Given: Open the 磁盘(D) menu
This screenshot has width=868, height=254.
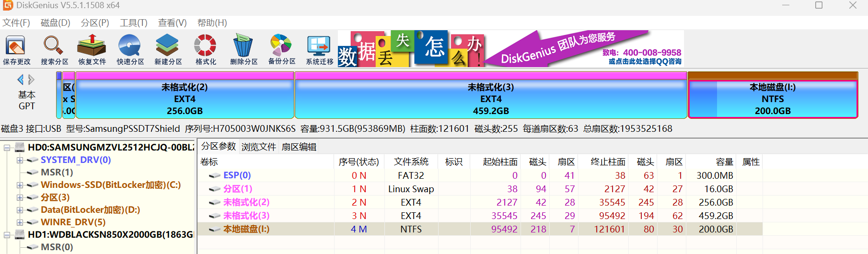Looking at the screenshot, I should (x=56, y=23).
